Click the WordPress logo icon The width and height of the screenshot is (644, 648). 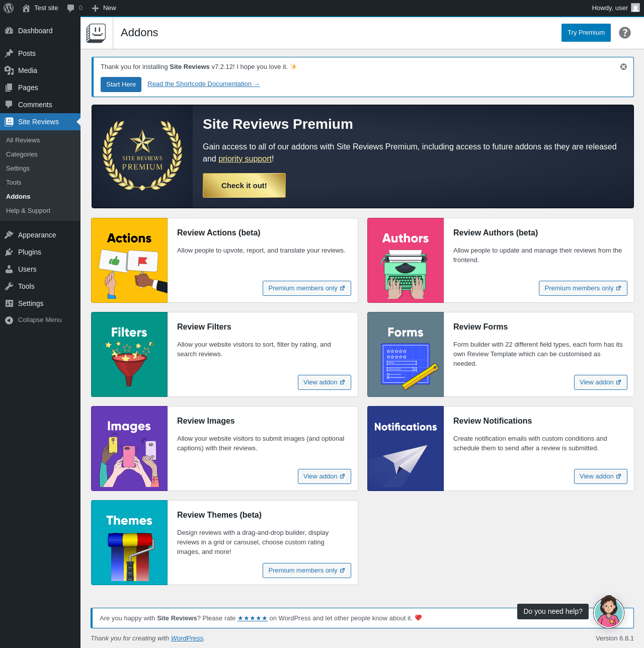pyautogui.click(x=9, y=8)
